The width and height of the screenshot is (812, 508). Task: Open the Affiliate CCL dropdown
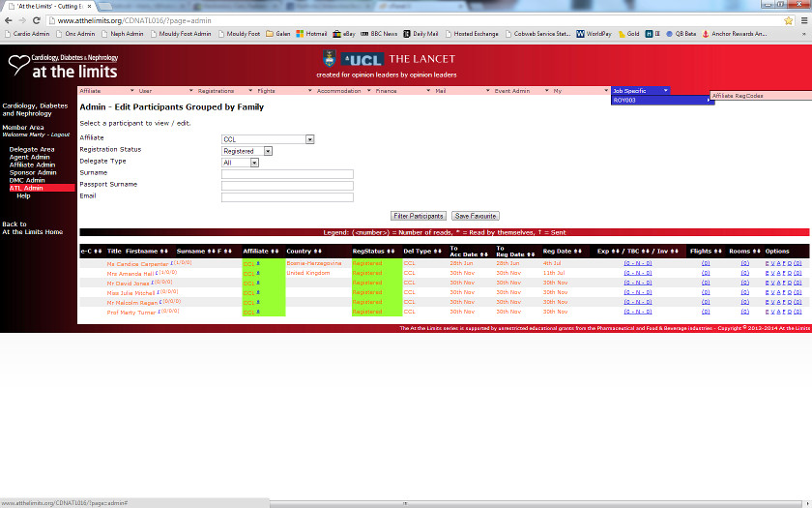(309, 139)
